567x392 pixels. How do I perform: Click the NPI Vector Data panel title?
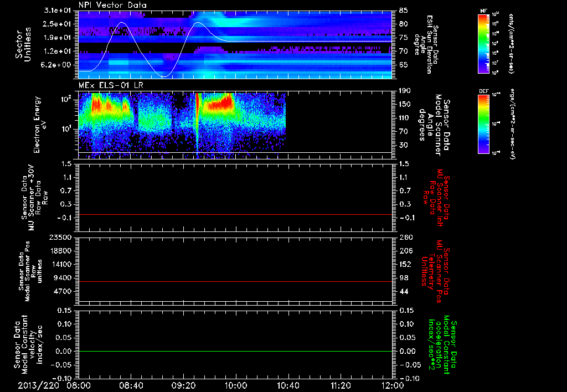point(112,5)
